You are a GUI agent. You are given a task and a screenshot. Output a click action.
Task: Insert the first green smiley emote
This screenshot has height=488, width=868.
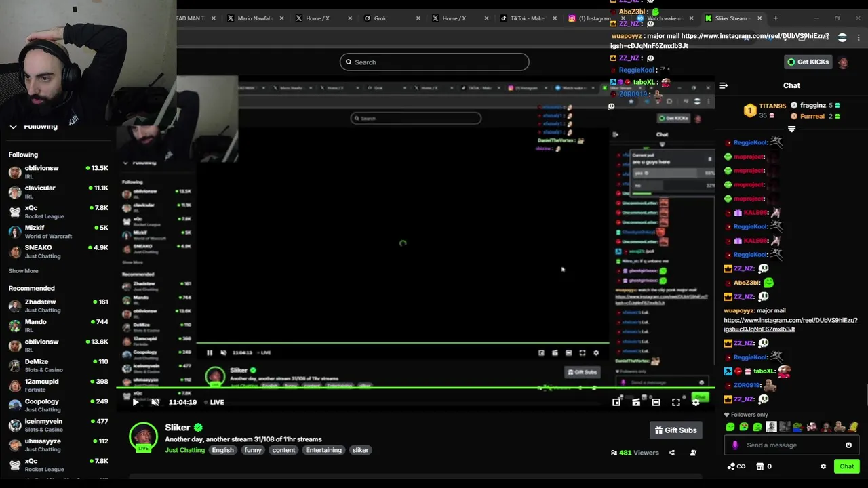click(730, 427)
